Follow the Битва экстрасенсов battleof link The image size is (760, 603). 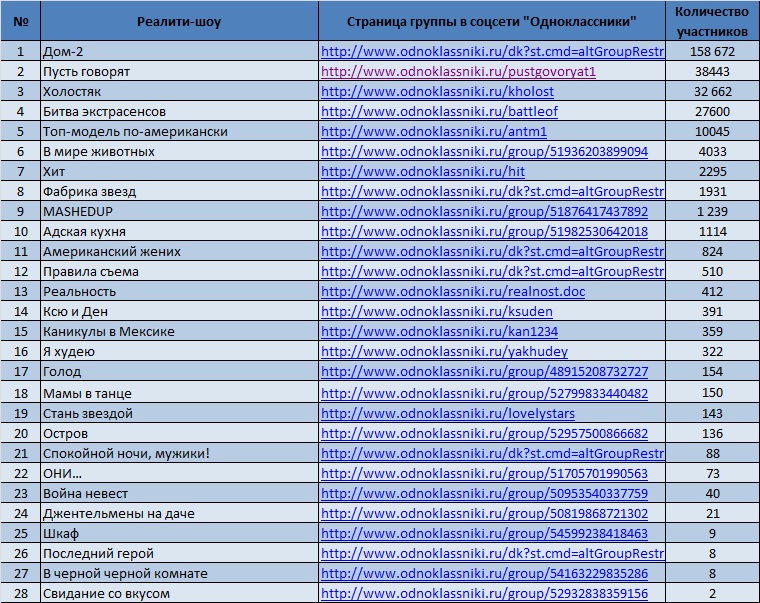pyautogui.click(x=439, y=111)
